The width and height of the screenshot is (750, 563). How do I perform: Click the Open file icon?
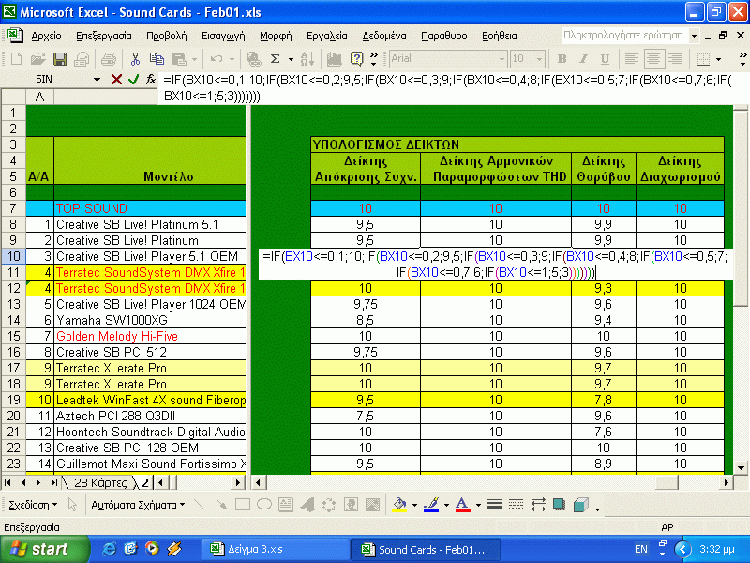(38, 59)
